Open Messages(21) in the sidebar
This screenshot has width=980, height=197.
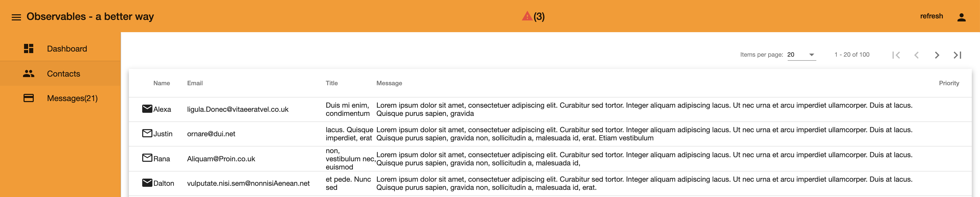point(60,98)
